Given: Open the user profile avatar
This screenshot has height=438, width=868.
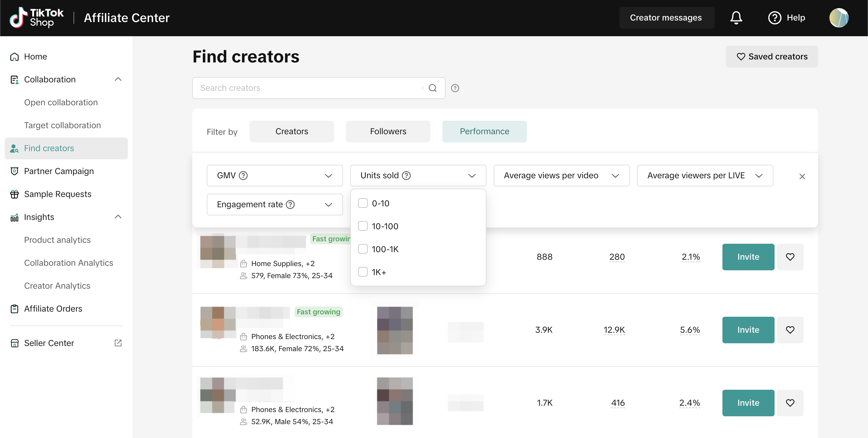Looking at the screenshot, I should (x=839, y=17).
